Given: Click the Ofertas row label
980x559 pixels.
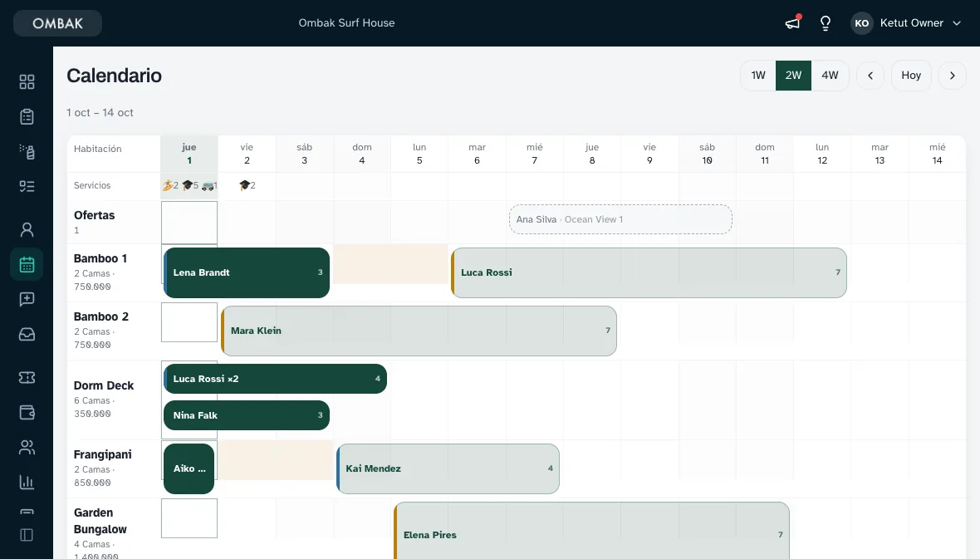Looking at the screenshot, I should [x=95, y=215].
